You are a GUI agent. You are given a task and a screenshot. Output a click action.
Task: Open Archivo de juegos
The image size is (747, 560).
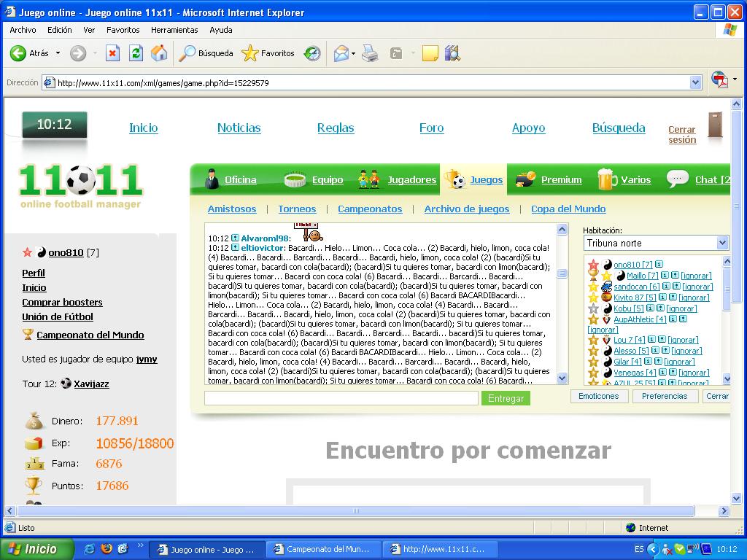coord(467,209)
